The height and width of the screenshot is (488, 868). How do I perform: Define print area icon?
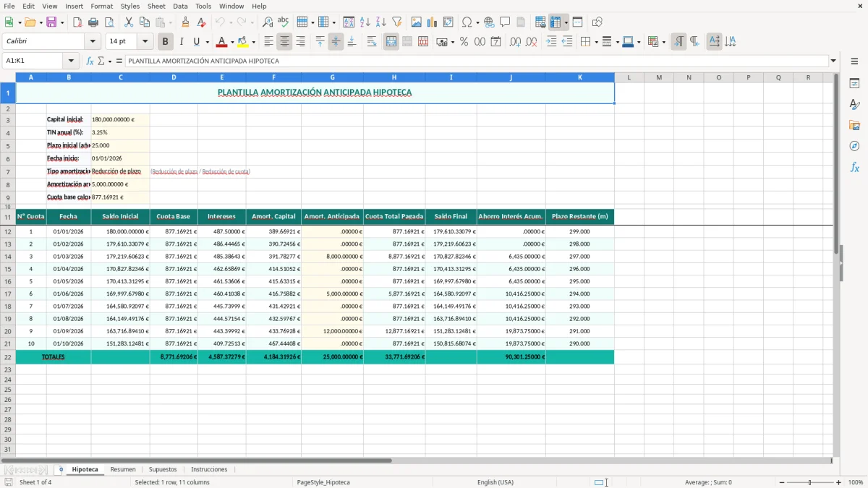[x=540, y=22]
